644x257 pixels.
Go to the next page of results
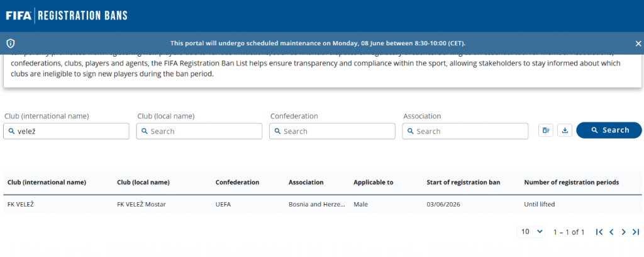pyautogui.click(x=623, y=232)
